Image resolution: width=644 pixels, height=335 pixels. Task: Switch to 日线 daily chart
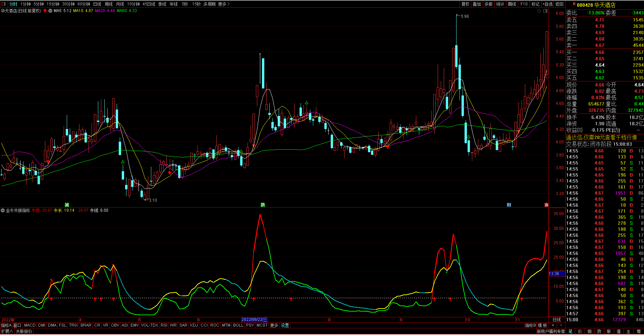[x=97, y=4]
